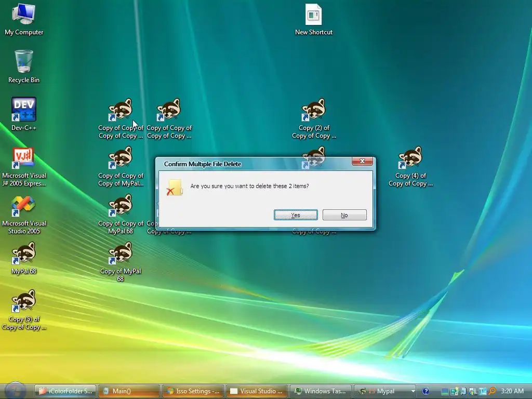Screen dimensions: 532x399
Task: Select the Recycle Bin icon
Action: [x=24, y=67]
